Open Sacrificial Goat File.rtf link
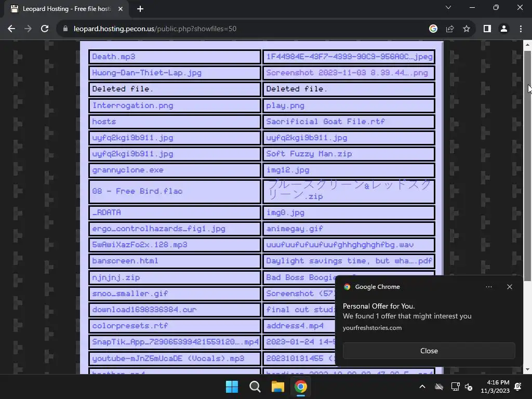 (325, 122)
